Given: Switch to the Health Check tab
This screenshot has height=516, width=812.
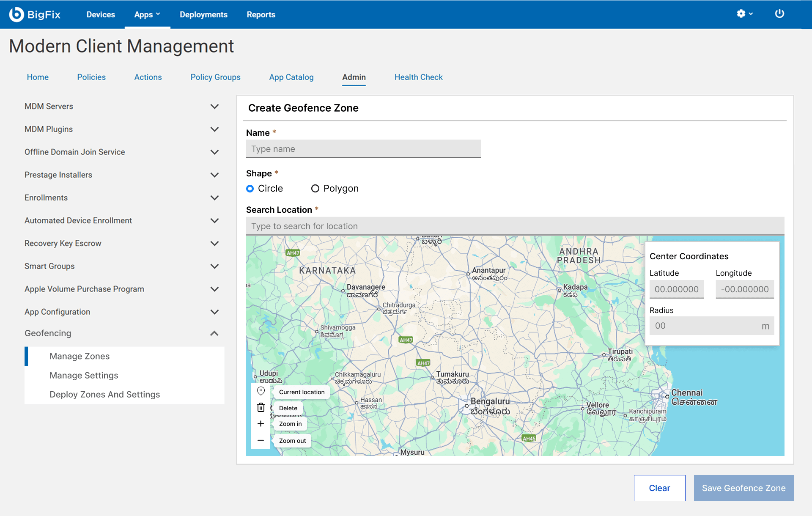Looking at the screenshot, I should [x=419, y=77].
